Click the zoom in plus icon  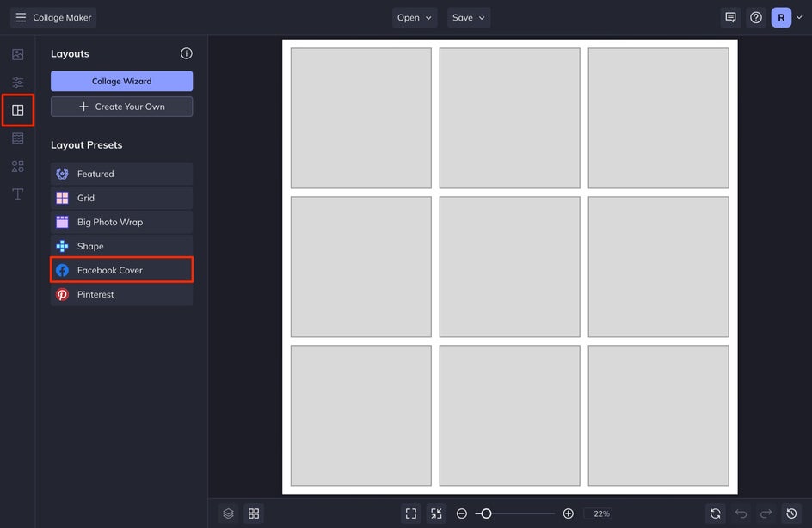tap(568, 513)
